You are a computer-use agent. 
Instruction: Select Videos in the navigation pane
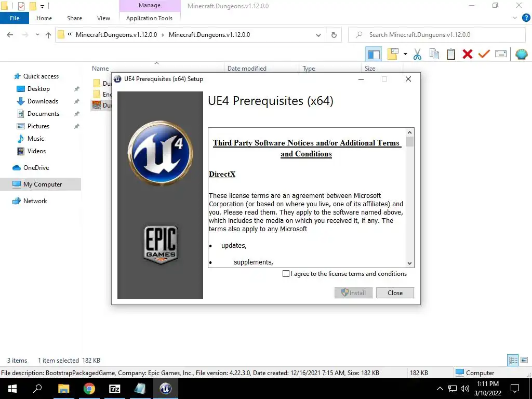click(36, 151)
